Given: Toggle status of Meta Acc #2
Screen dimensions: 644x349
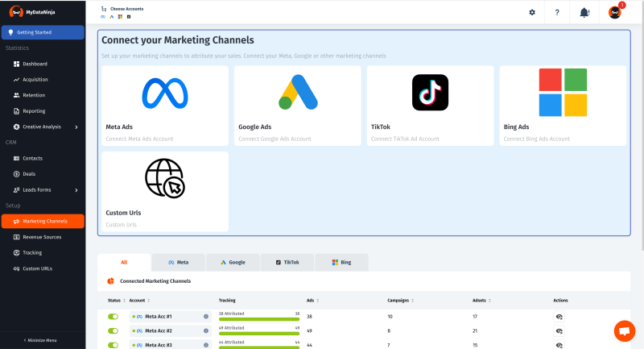Looking at the screenshot, I should 113,331.
